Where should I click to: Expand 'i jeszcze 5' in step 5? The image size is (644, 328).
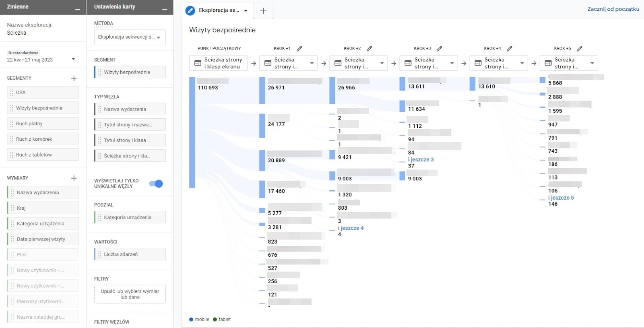561,198
